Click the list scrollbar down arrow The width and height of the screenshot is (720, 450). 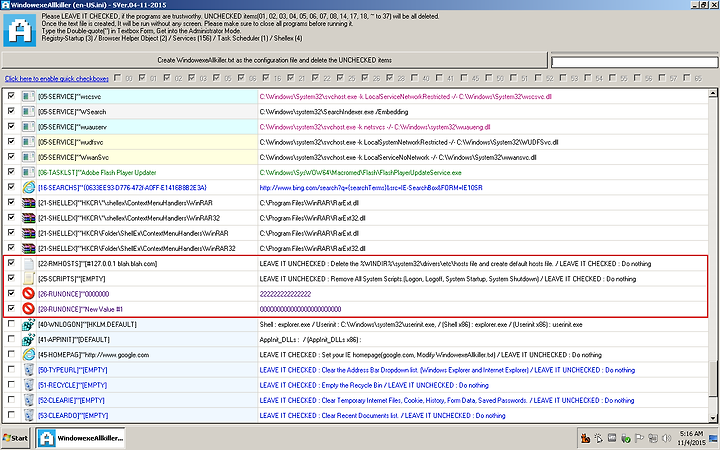pos(713,418)
